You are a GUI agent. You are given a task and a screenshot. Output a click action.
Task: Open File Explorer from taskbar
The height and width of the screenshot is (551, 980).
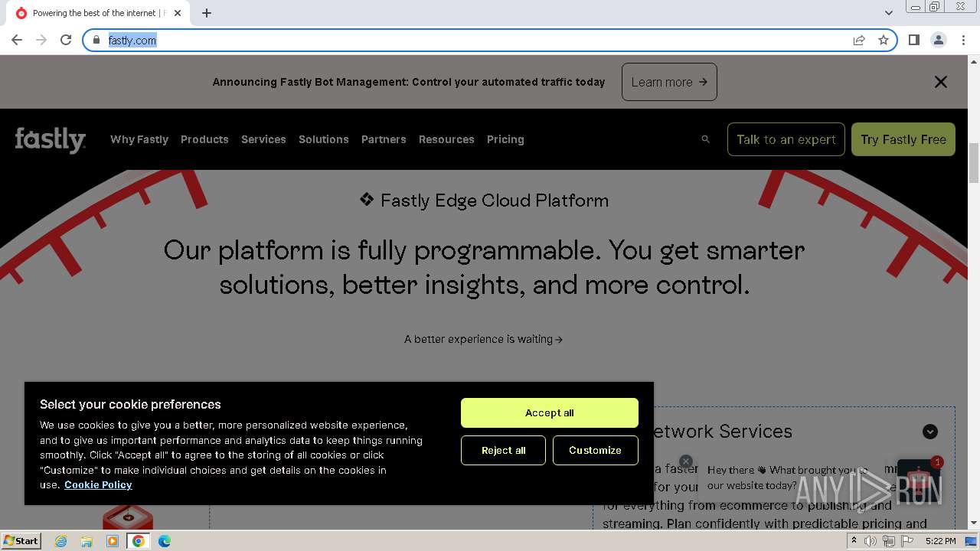click(x=87, y=541)
